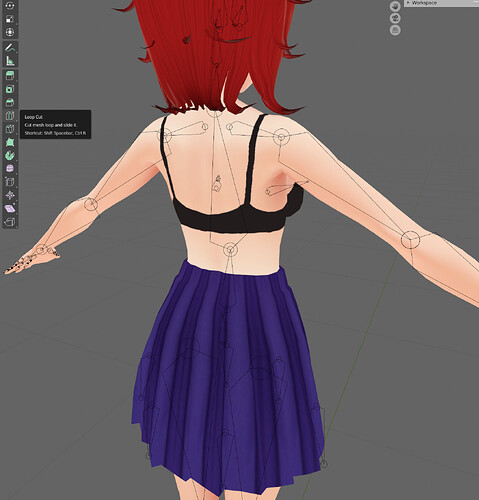Screen dimensions: 479x500
Task: Select the Shrink/Fatten tool
Action: (x=10, y=195)
